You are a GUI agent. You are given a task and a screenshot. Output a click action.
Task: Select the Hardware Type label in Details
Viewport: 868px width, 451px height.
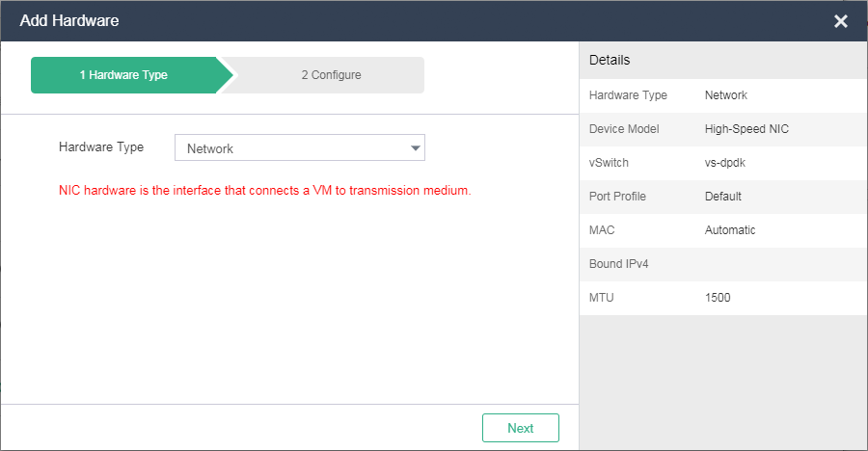tap(628, 95)
